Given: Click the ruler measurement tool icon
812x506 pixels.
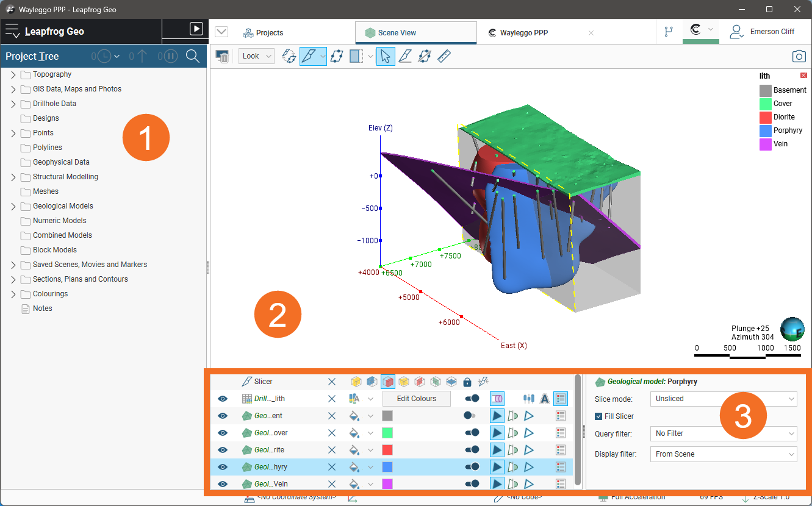Looking at the screenshot, I should coord(444,56).
